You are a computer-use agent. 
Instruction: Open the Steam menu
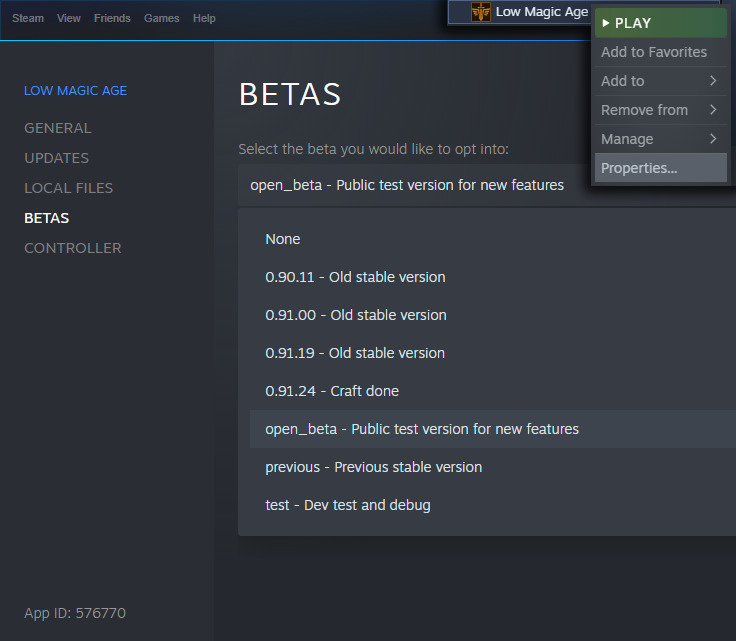(28, 18)
